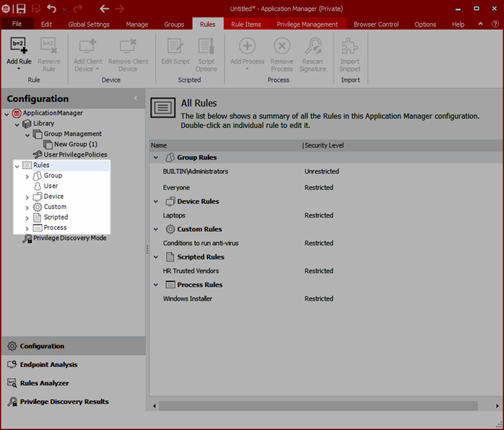The width and height of the screenshot is (504, 430).
Task: Open Privilege Discovery Results pane
Action: click(x=64, y=402)
